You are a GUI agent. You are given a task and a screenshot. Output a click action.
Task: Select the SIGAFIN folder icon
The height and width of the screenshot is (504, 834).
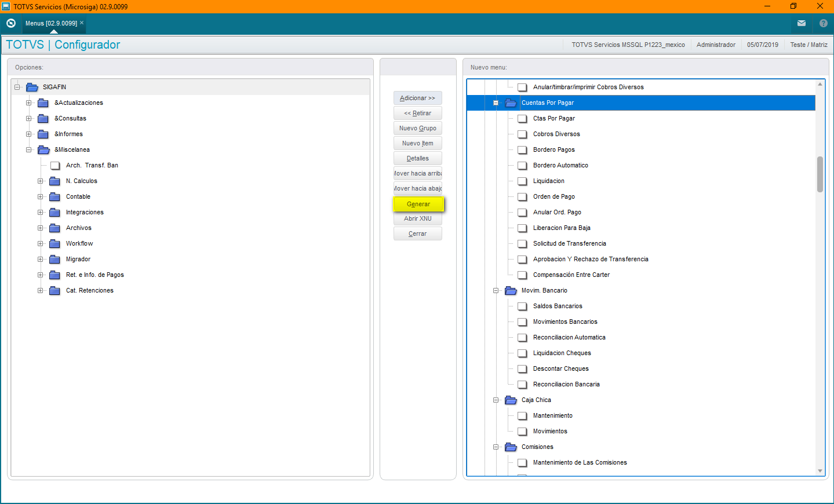click(32, 87)
